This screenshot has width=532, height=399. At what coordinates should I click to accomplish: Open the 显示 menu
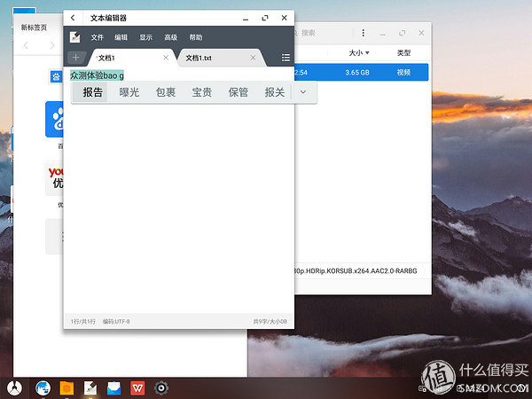click(x=146, y=37)
